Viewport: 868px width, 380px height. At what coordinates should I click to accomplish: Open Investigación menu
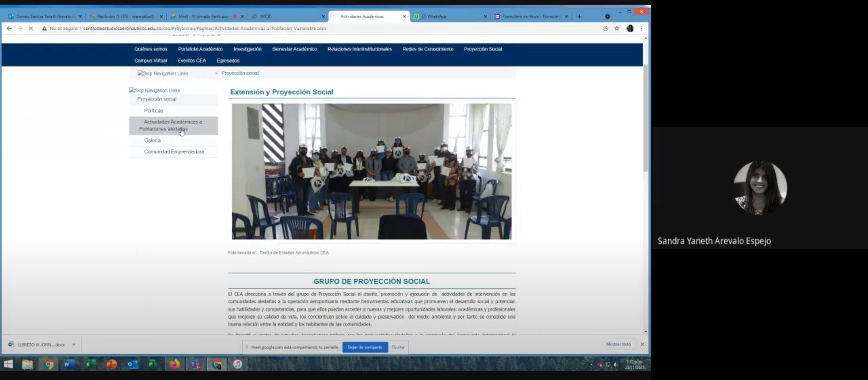[x=247, y=49]
